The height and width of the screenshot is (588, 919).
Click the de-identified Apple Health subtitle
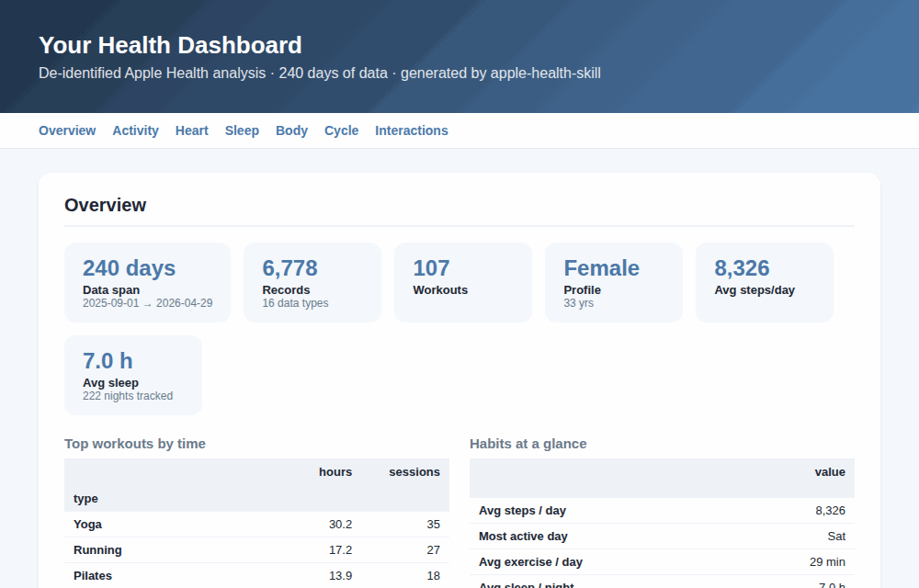click(320, 73)
